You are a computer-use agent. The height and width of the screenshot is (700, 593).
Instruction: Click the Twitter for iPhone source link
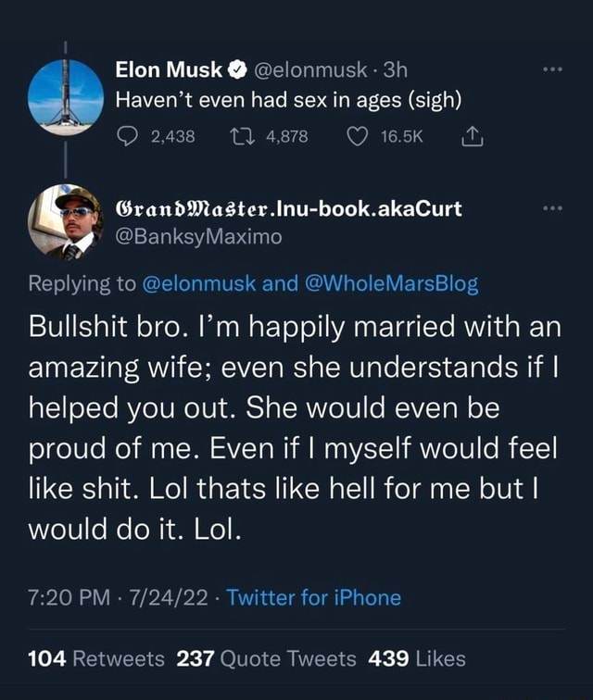pyautogui.click(x=314, y=597)
